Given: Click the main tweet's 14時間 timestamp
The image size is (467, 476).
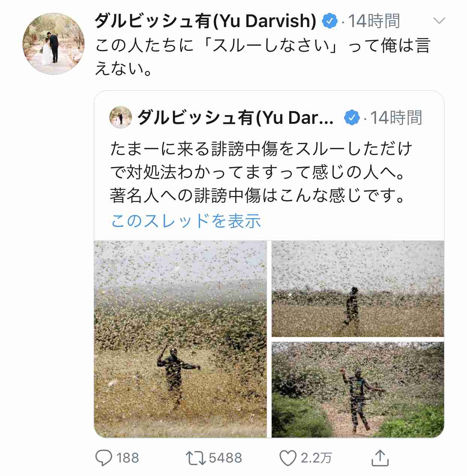Looking at the screenshot, I should pyautogui.click(x=374, y=21).
